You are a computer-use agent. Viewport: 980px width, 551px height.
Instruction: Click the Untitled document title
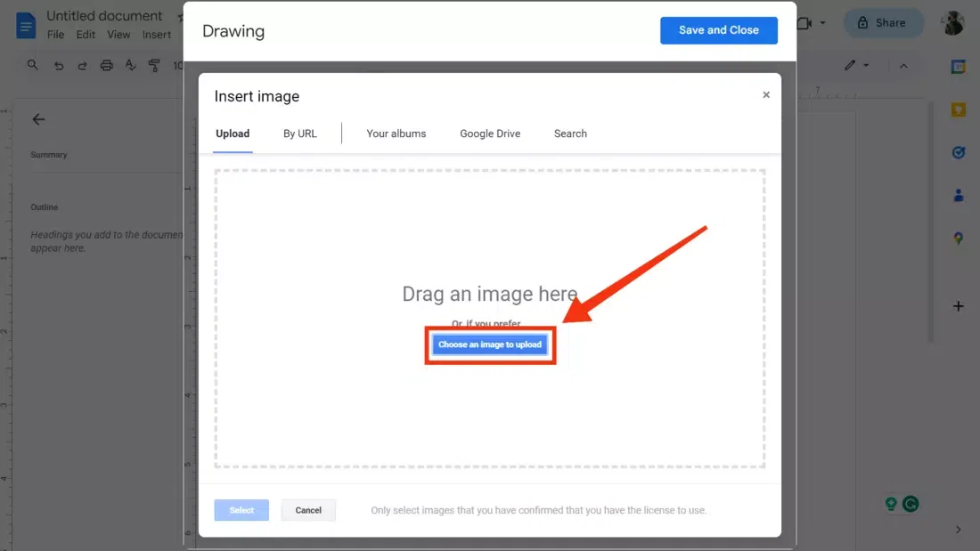(x=104, y=16)
